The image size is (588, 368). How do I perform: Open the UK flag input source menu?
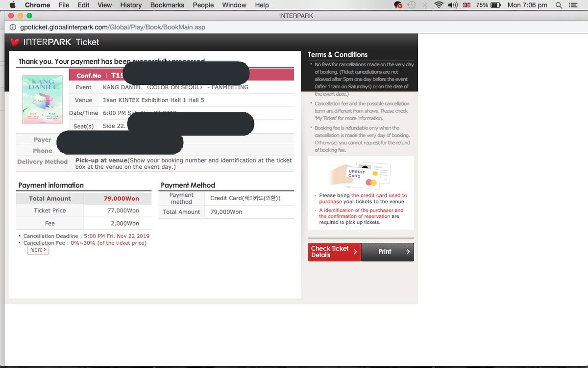466,5
